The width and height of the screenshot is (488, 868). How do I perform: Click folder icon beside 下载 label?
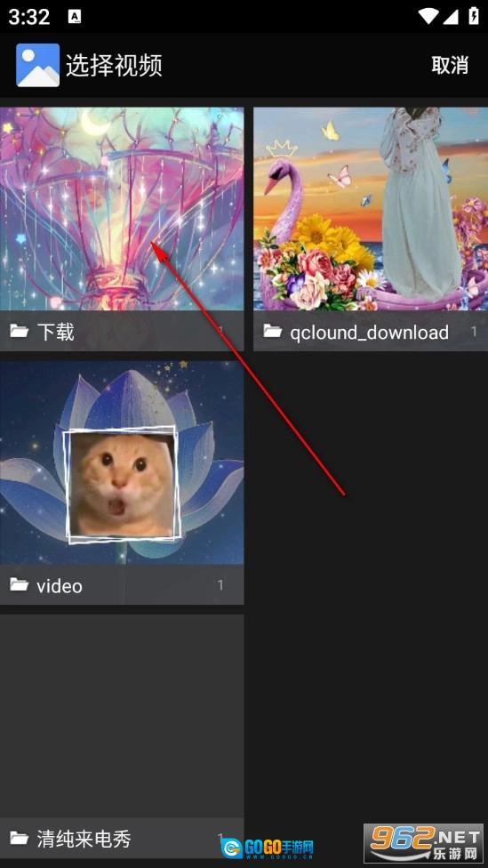point(20,332)
